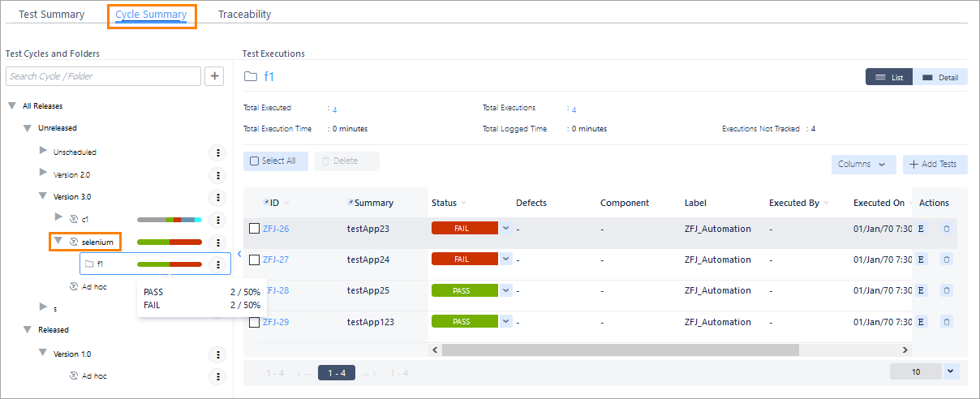980x399 pixels.
Task: Tick checkbox for ZFJ-26 row
Action: 255,229
